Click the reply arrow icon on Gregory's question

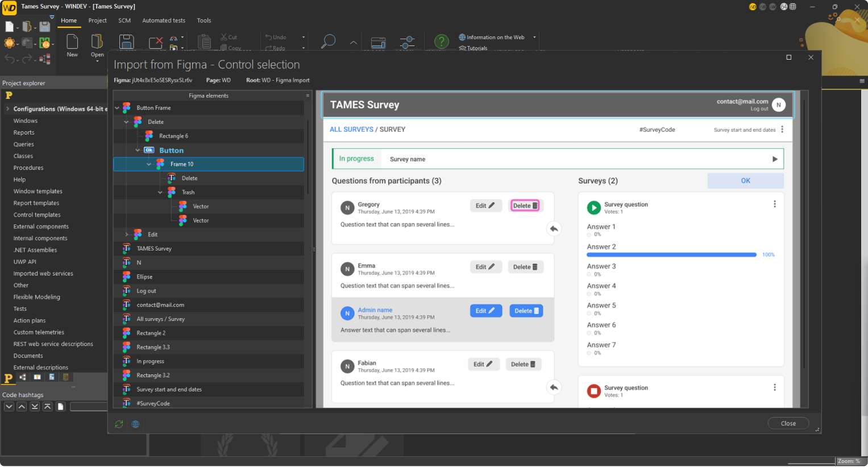click(554, 229)
